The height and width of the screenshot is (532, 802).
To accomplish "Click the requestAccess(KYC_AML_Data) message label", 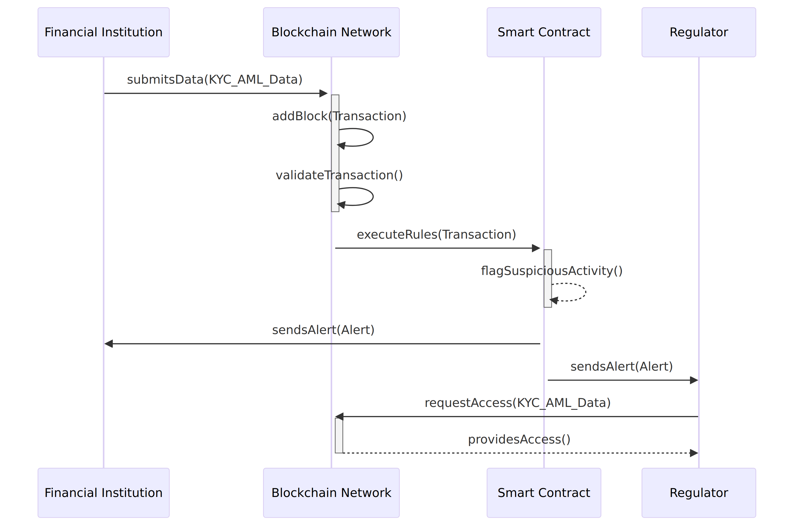I will [x=517, y=403].
